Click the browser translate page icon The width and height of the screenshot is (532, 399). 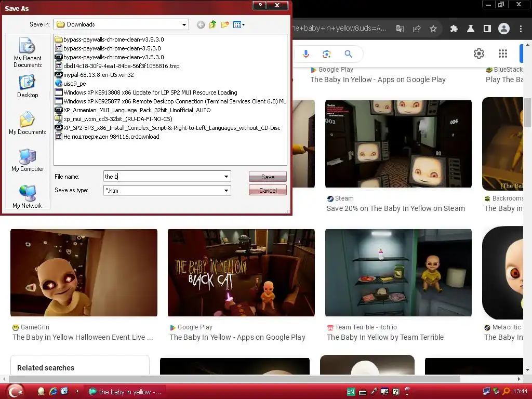pyautogui.click(x=400, y=29)
